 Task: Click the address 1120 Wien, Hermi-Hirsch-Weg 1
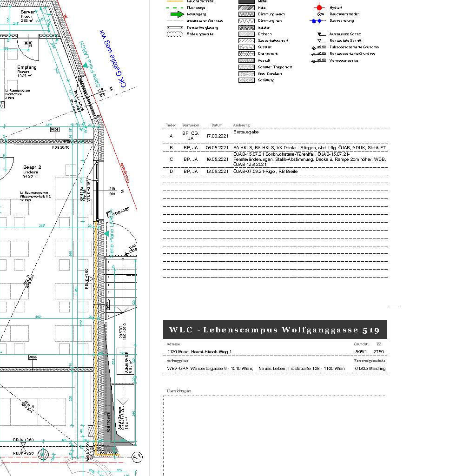point(199,352)
